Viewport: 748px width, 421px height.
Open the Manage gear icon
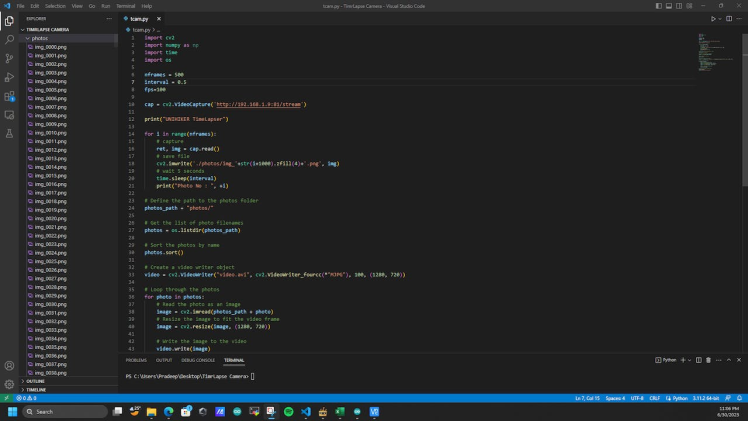9,383
